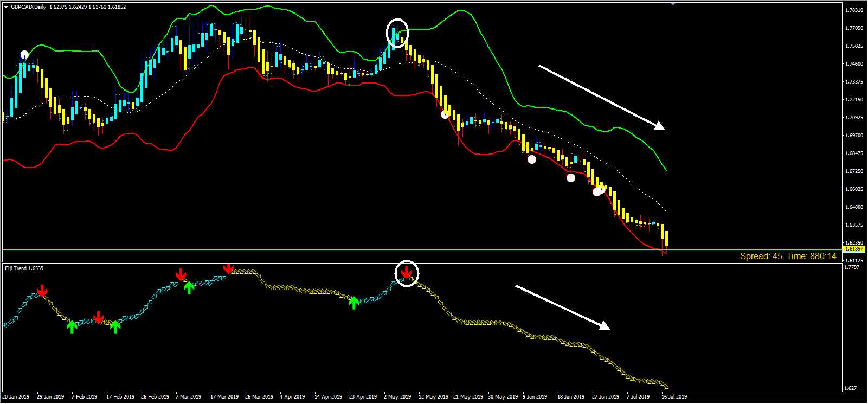The width and height of the screenshot is (868, 404).
Task: Click the 1.68475 price scale label
Action: point(854,153)
